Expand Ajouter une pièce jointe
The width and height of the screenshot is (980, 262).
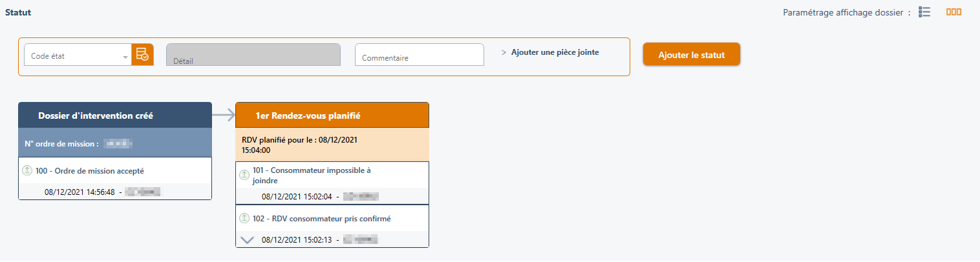(x=550, y=52)
